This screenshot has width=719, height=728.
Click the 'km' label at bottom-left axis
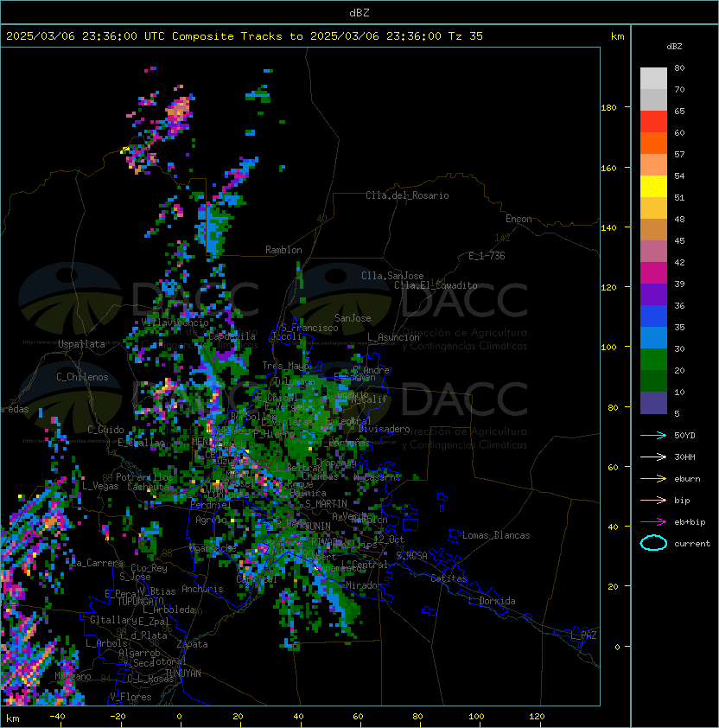[13, 718]
